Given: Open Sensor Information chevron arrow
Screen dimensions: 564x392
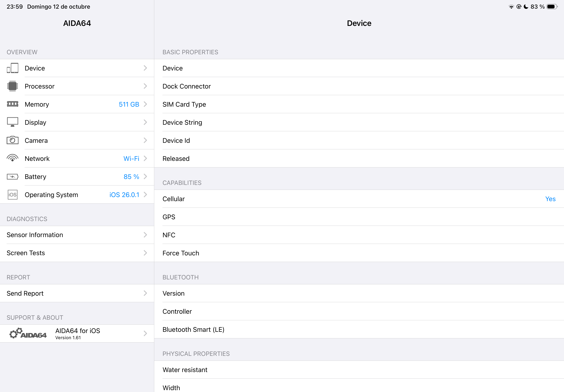Looking at the screenshot, I should click(x=145, y=235).
